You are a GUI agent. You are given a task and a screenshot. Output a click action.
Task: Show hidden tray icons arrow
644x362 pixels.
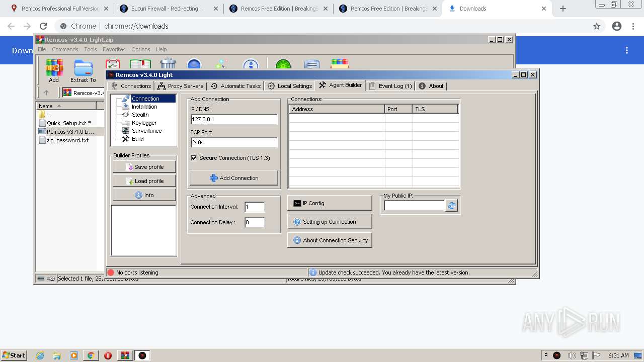tap(546, 355)
